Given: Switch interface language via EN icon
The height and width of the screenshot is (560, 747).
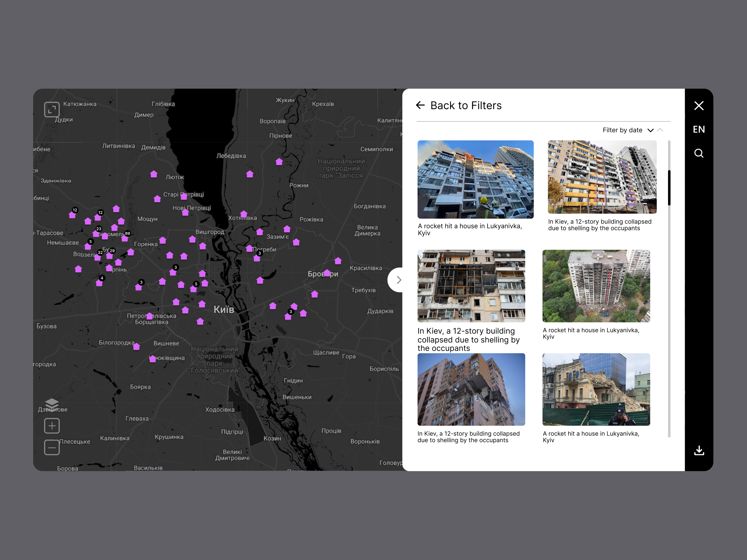Looking at the screenshot, I should pos(699,129).
